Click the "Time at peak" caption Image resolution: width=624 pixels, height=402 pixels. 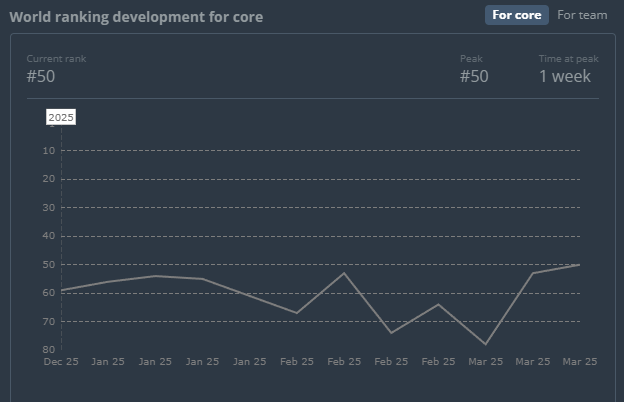pyautogui.click(x=568, y=59)
